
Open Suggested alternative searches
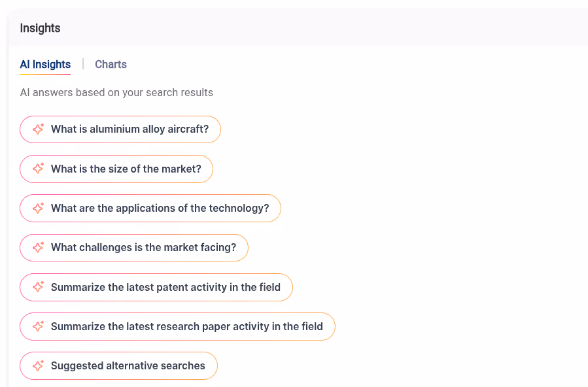tap(118, 365)
